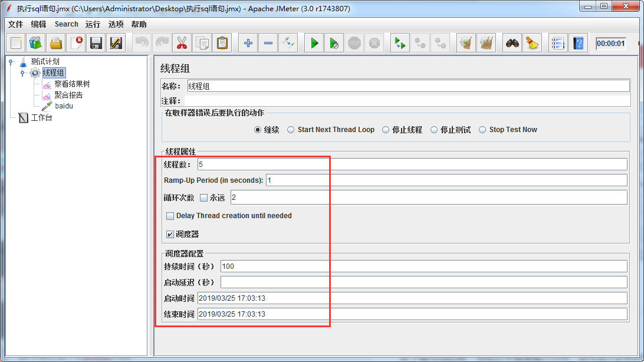The height and width of the screenshot is (362, 644).
Task: Open the Search menu
Action: tap(66, 24)
